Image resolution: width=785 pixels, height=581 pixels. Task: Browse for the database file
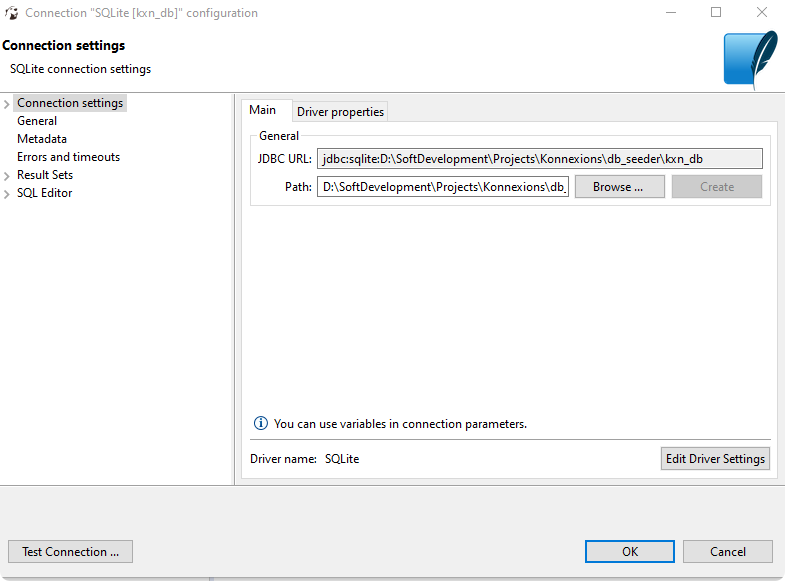(x=619, y=187)
